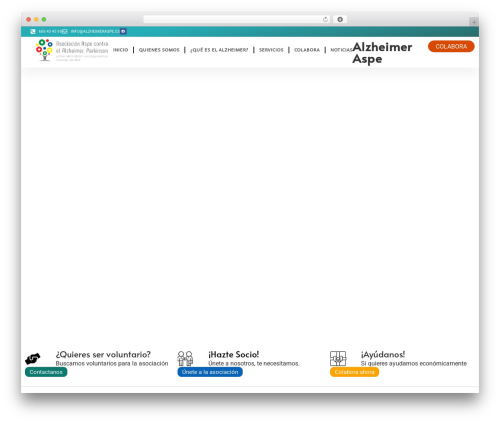Click the ¡Ayúdanos! heading
The image size is (500, 423).
coord(383,354)
